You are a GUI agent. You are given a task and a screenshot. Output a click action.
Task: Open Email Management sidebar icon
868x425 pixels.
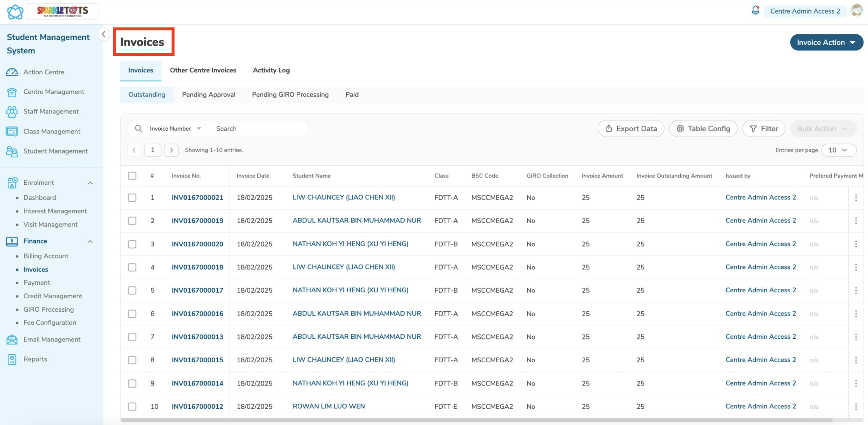click(x=12, y=339)
